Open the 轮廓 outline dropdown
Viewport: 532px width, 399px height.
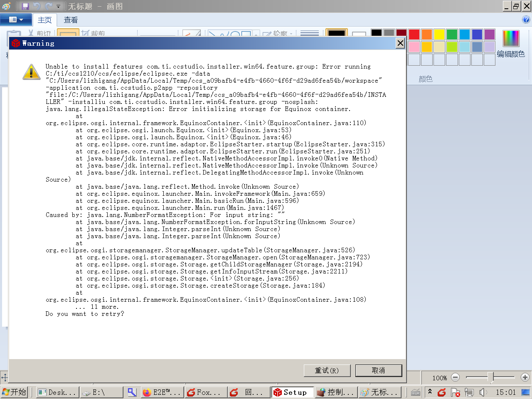pos(278,33)
